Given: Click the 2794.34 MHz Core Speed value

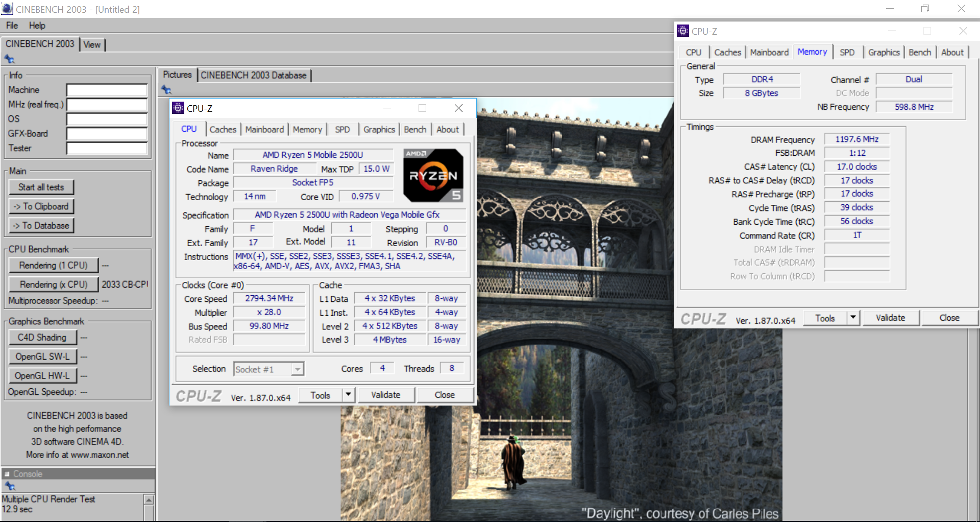Looking at the screenshot, I should 269,298.
